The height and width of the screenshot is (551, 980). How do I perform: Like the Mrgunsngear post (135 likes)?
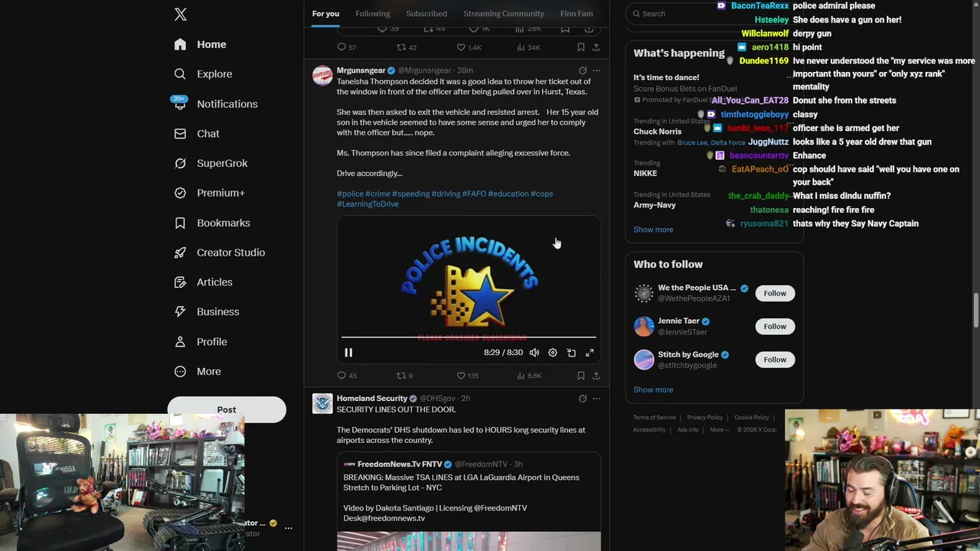tap(467, 376)
